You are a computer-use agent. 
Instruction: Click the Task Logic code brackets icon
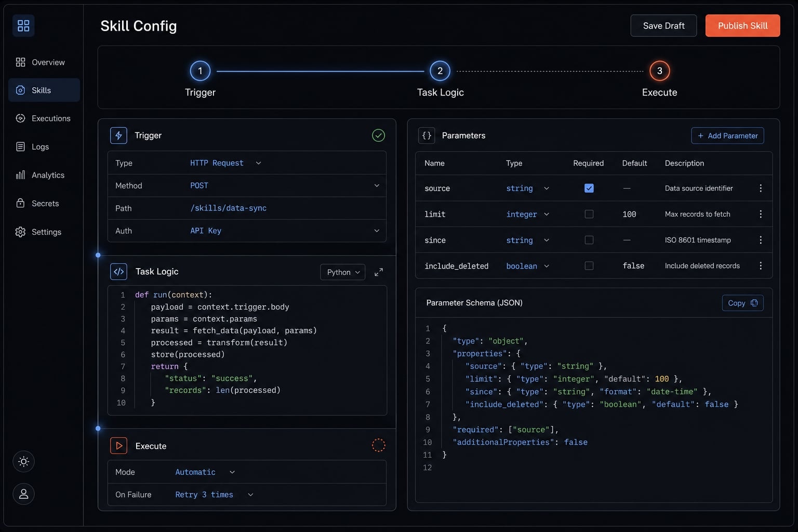118,272
